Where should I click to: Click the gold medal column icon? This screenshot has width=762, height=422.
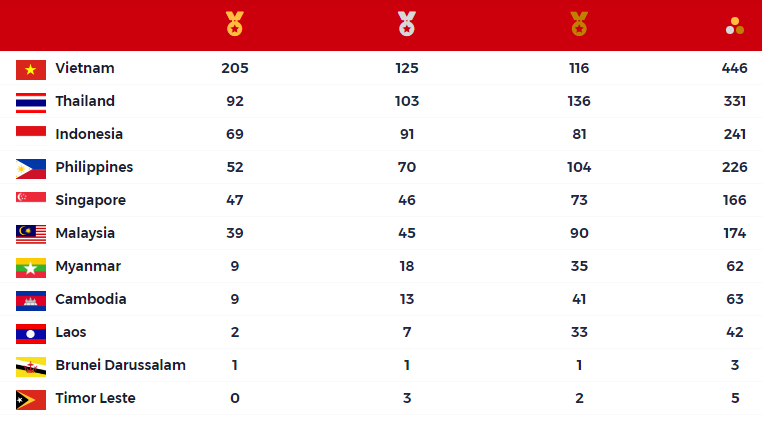pos(235,23)
